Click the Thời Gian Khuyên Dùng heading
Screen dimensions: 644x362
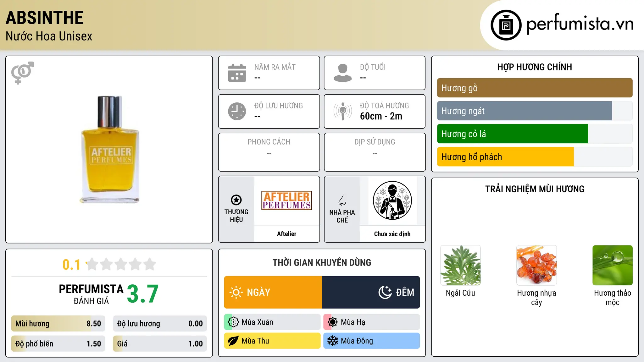[x=322, y=262]
